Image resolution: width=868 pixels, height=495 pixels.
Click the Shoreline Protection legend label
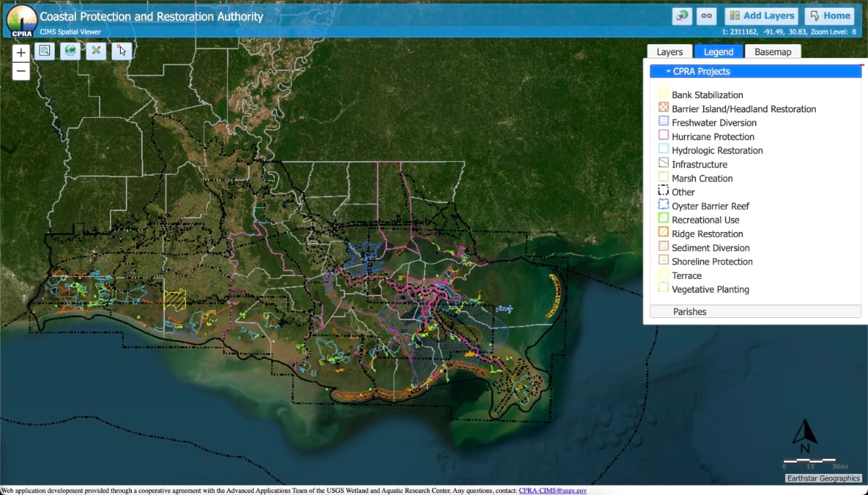point(712,262)
